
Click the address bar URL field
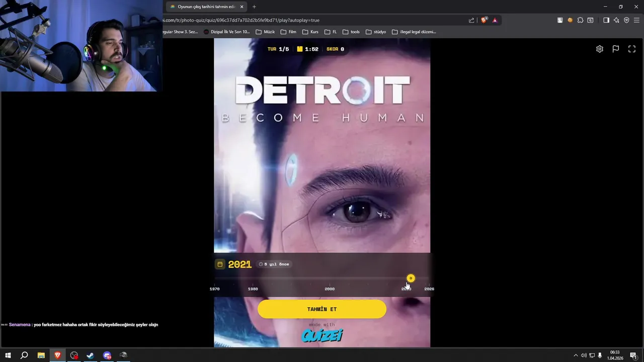coord(314,20)
